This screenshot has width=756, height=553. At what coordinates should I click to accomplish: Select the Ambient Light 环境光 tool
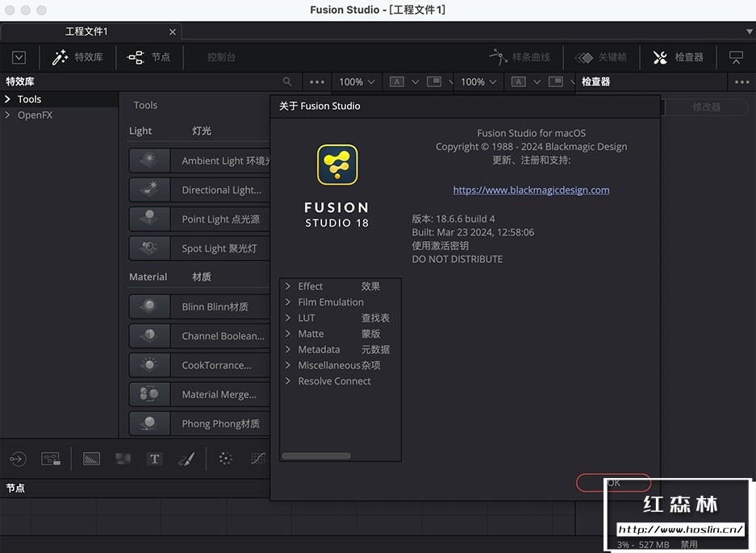[199, 160]
